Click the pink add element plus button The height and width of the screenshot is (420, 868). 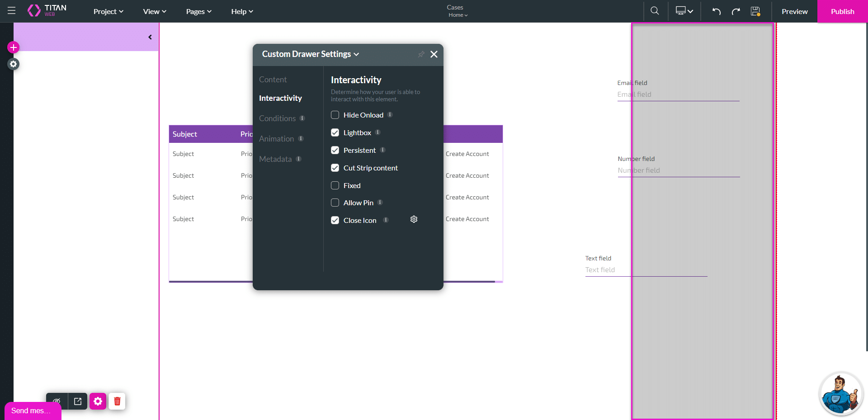coord(14,47)
